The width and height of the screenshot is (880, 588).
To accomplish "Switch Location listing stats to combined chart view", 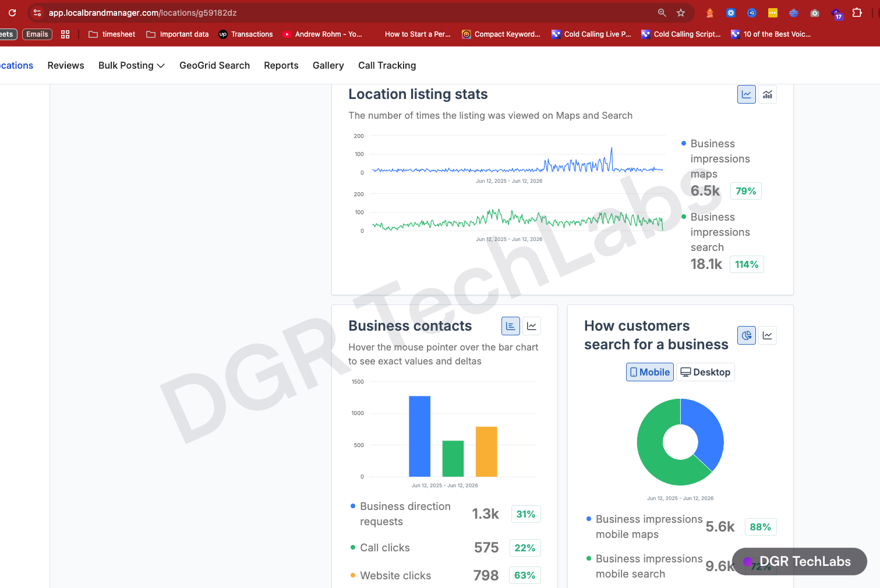I will click(768, 94).
